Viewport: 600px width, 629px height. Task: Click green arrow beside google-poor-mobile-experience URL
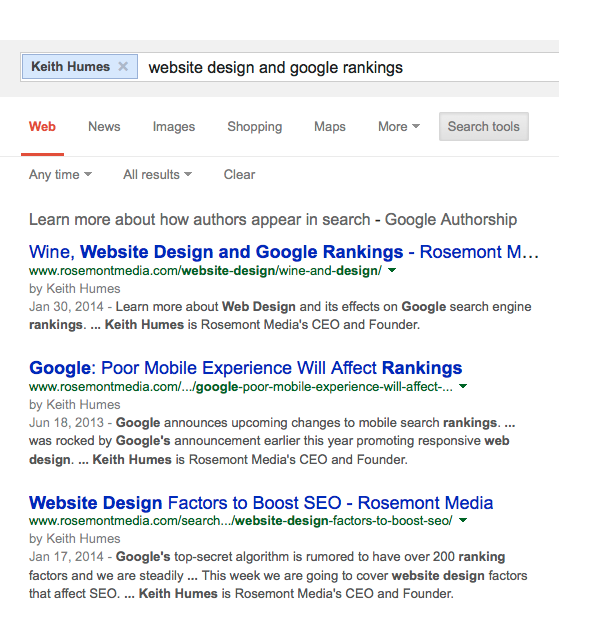[x=463, y=387]
